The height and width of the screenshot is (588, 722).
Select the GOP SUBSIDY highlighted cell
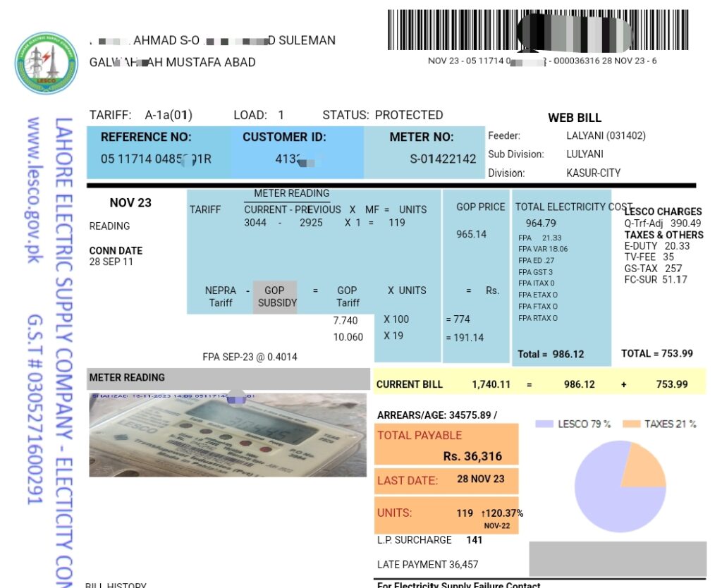tap(275, 295)
